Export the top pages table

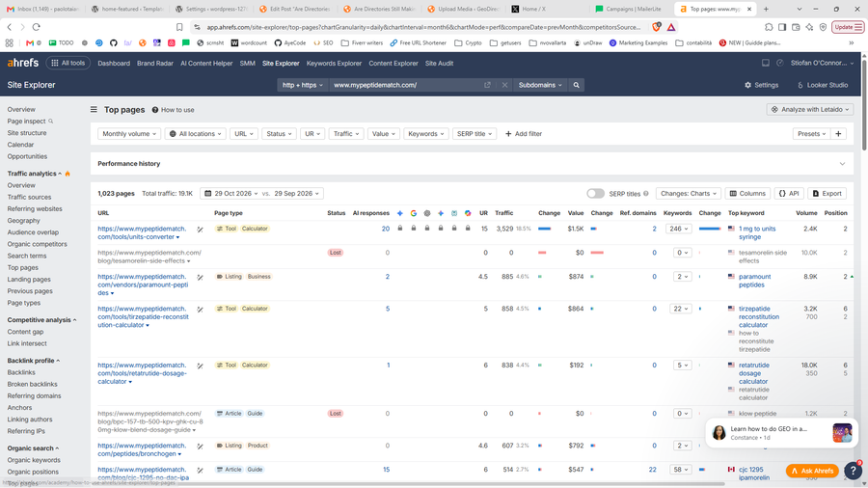pos(827,194)
